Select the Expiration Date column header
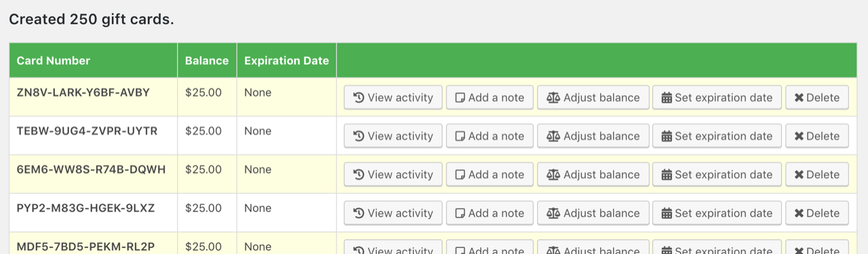This screenshot has width=868, height=254. click(286, 60)
